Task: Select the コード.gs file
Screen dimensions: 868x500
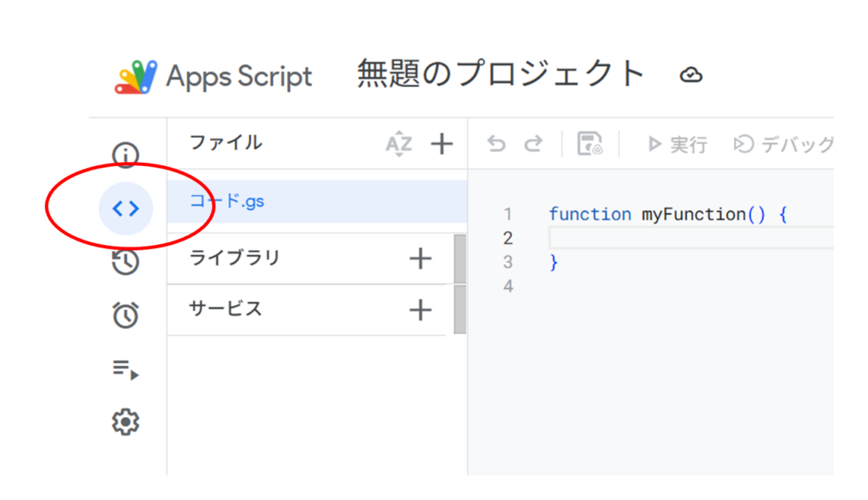Action: pos(317,201)
